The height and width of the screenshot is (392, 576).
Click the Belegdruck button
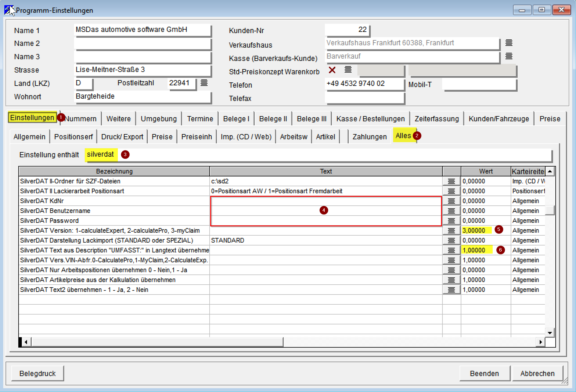tap(37, 373)
